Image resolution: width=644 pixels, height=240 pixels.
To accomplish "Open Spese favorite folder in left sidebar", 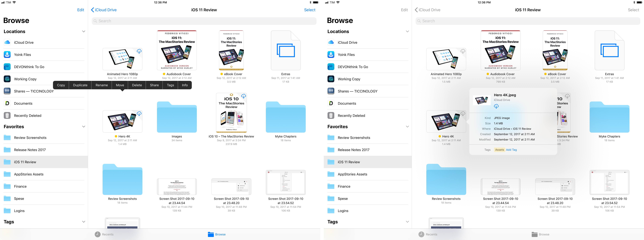I will (44, 199).
